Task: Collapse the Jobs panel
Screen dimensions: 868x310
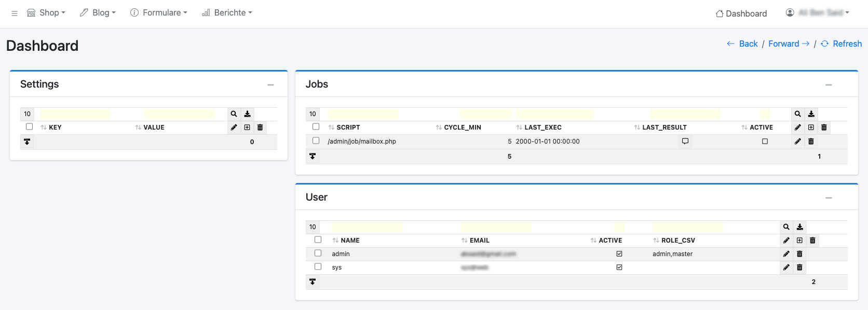Action: (x=829, y=84)
